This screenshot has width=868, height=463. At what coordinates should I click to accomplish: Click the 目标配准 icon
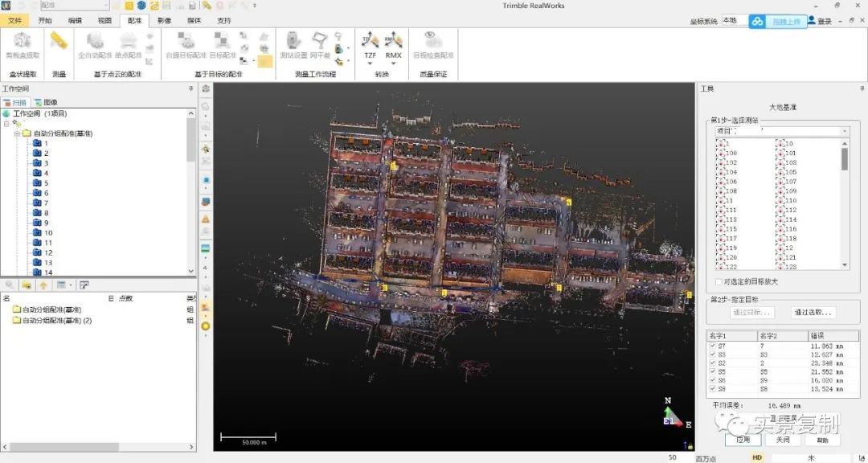pyautogui.click(x=223, y=42)
